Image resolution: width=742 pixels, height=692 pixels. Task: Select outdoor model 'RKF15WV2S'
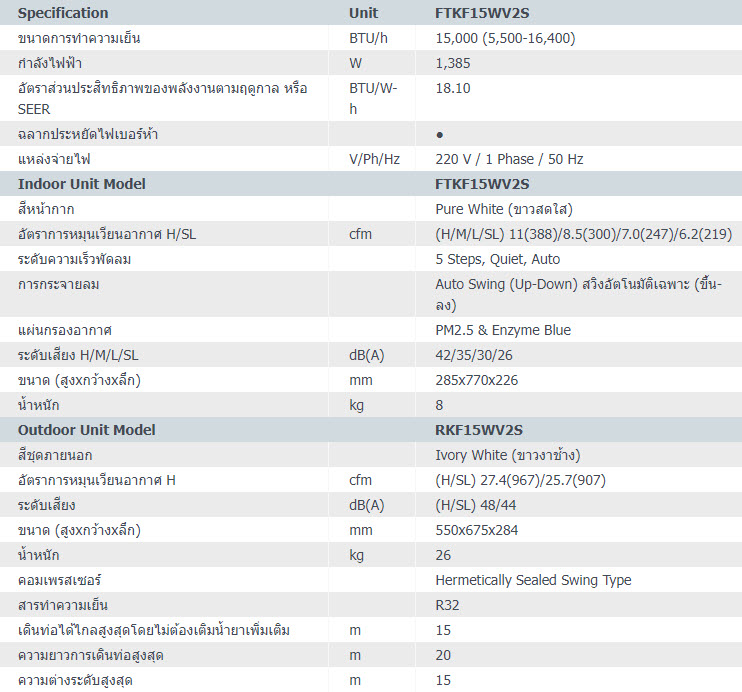[478, 430]
